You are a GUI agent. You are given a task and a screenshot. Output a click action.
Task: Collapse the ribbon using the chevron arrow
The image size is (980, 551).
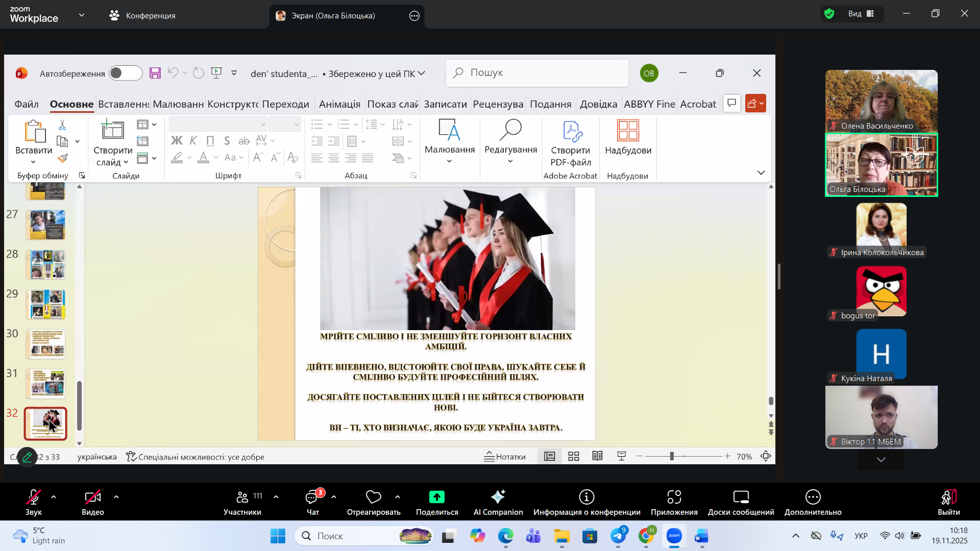click(761, 173)
